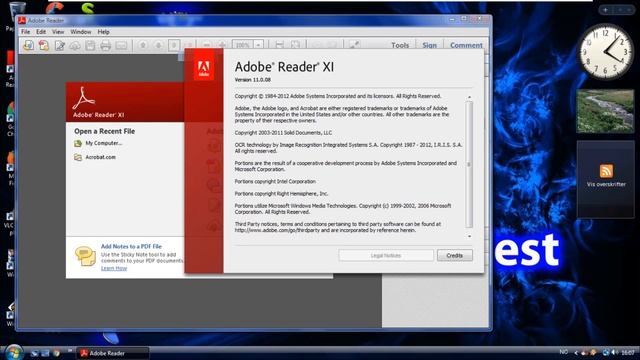Viewport: 640px width, 360px height.
Task: Click the sticky note speech bubble icon
Action: pyautogui.click(x=85, y=256)
